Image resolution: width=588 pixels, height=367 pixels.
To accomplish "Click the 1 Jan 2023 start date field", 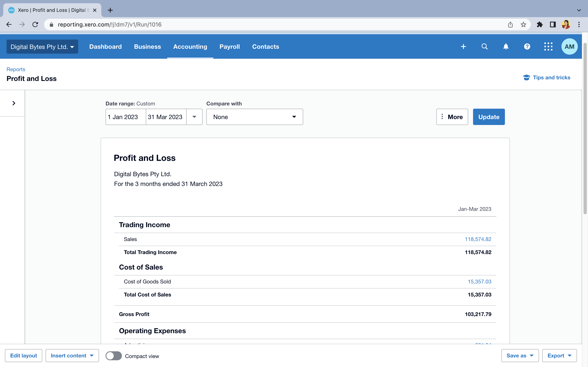I will 126,117.
